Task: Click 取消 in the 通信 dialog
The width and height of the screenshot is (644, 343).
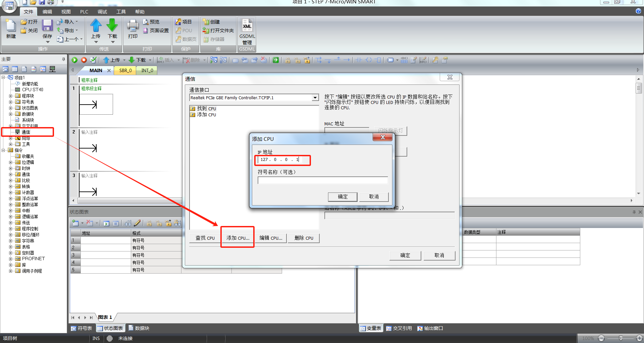Action: click(x=439, y=255)
